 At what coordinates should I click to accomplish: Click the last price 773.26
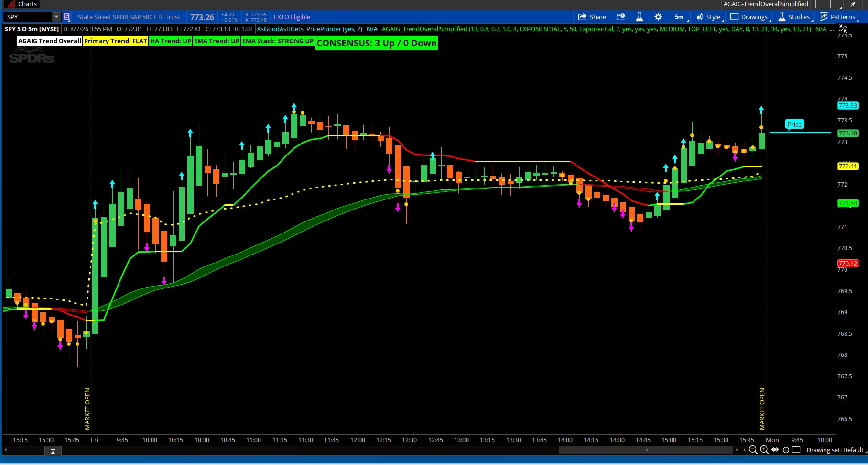pos(202,17)
